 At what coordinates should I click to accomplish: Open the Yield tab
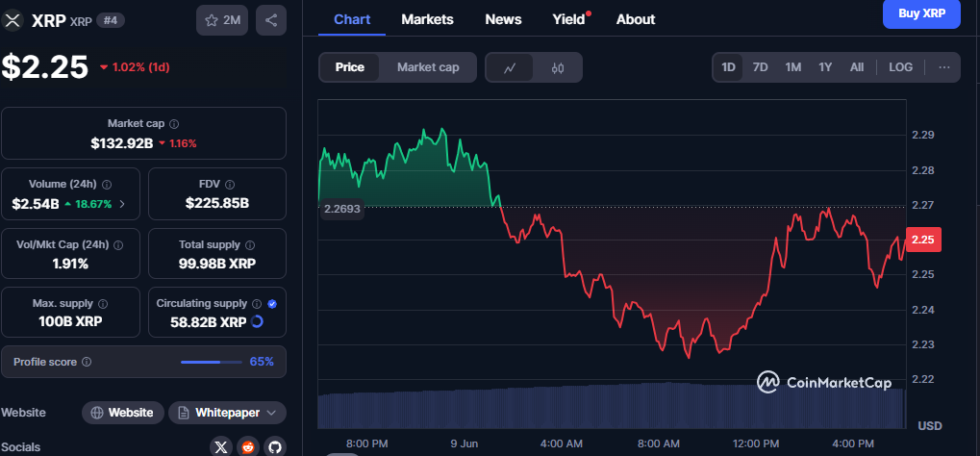pos(568,19)
